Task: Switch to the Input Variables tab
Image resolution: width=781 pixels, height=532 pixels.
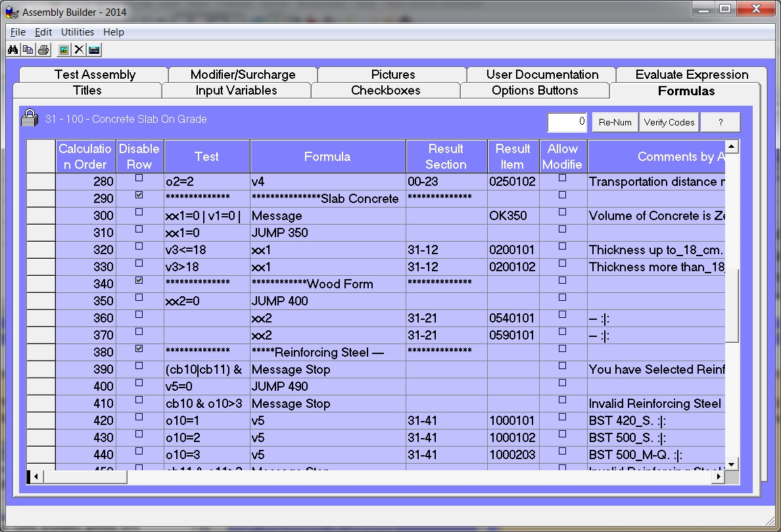Action: click(236, 91)
